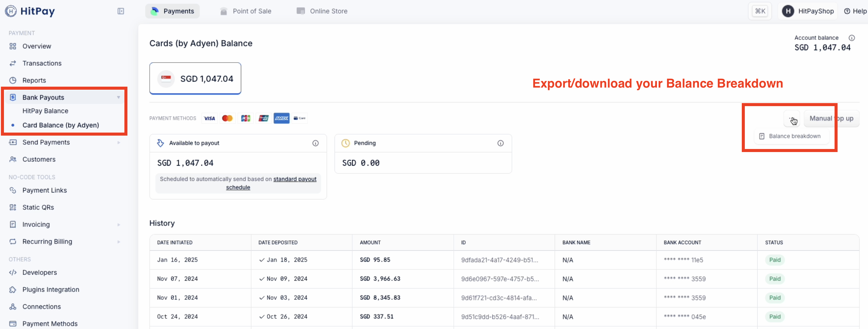868x329 pixels.
Task: Expand the Send Payments submenu
Action: (x=119, y=142)
